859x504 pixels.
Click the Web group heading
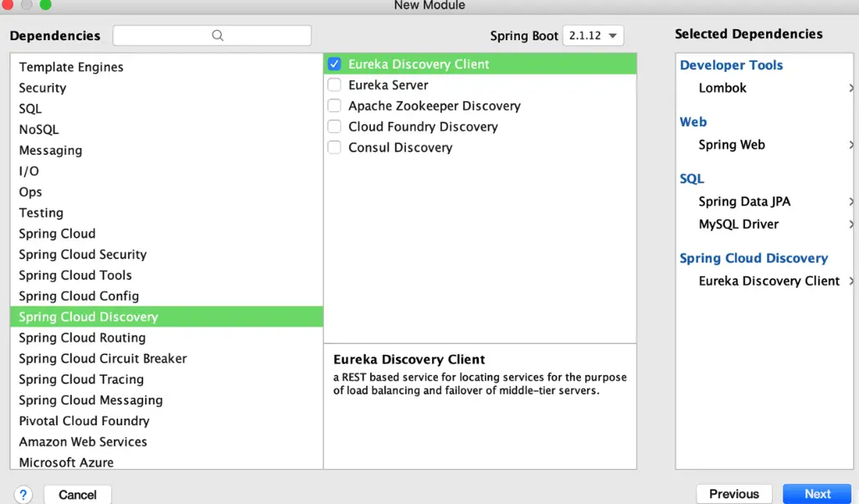point(693,121)
